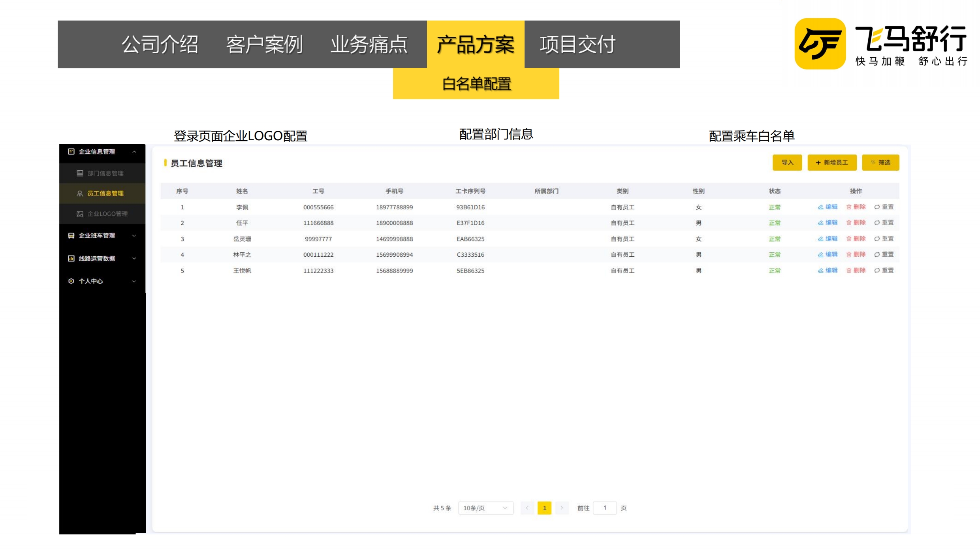Reset employee 李佩
Screen dimensions: 980x551
click(x=884, y=207)
